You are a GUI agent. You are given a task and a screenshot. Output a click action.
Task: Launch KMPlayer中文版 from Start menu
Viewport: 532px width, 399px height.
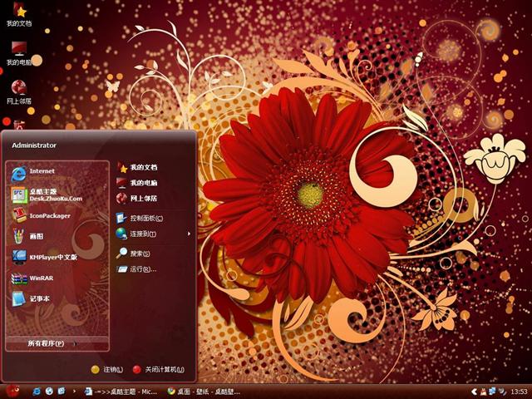click(57, 257)
